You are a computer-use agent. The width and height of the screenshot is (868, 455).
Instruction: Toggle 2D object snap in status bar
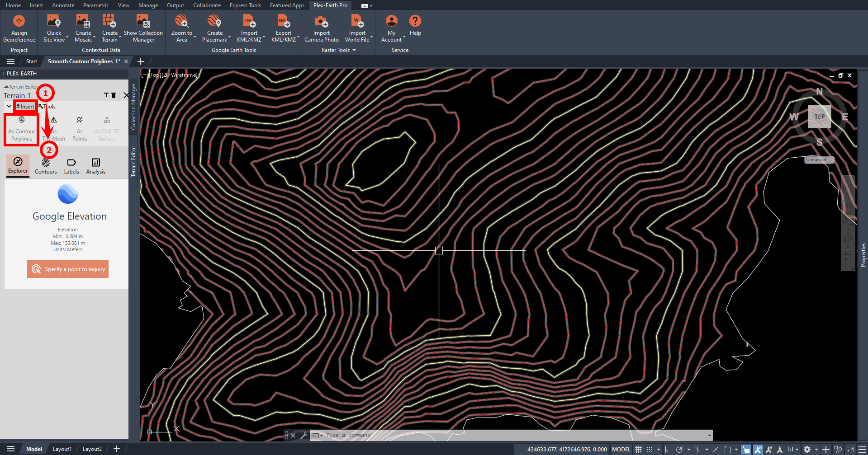(x=727, y=449)
